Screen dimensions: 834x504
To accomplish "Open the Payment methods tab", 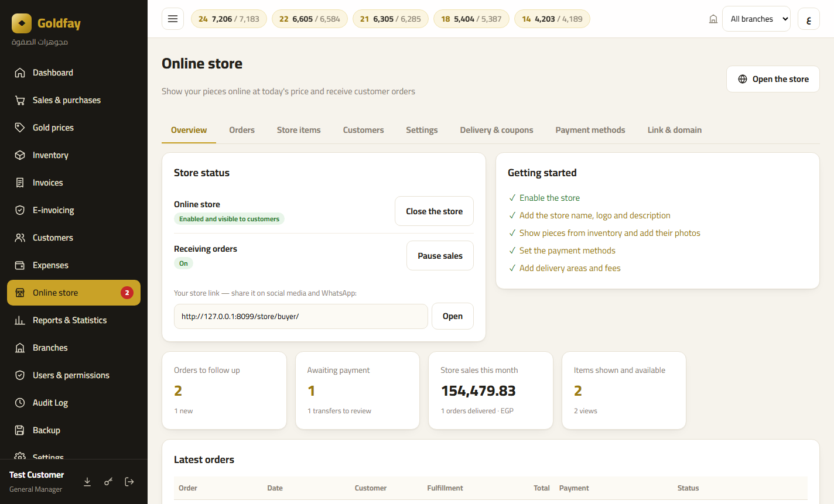I will [x=590, y=130].
